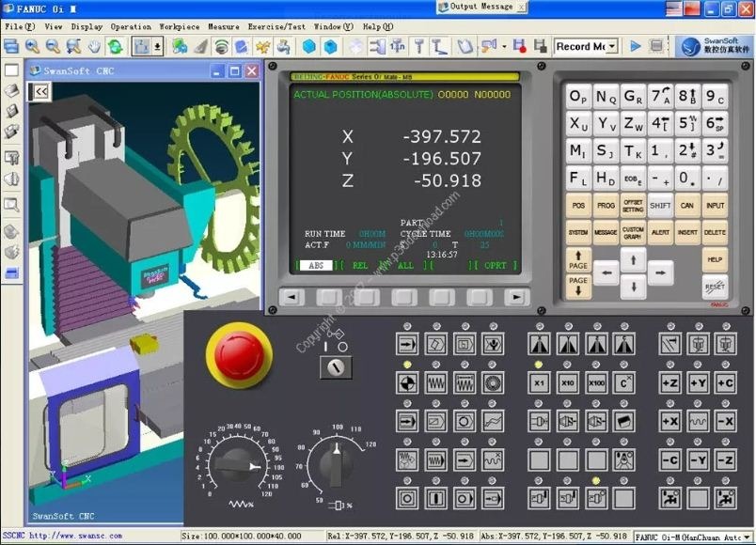Click the OFFSET SETTING key
756x545 pixels.
coord(633,206)
